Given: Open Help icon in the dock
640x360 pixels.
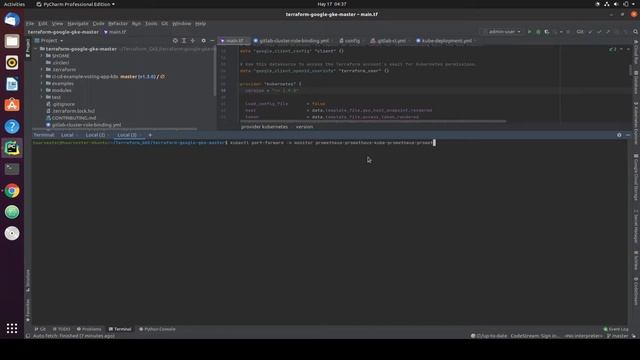Looking at the screenshot, I should (x=12, y=127).
